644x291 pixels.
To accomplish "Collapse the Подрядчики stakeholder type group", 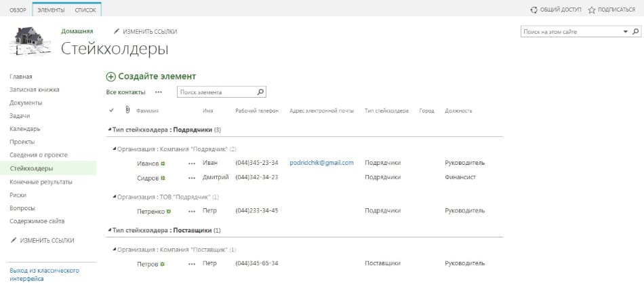I will pyautogui.click(x=110, y=130).
